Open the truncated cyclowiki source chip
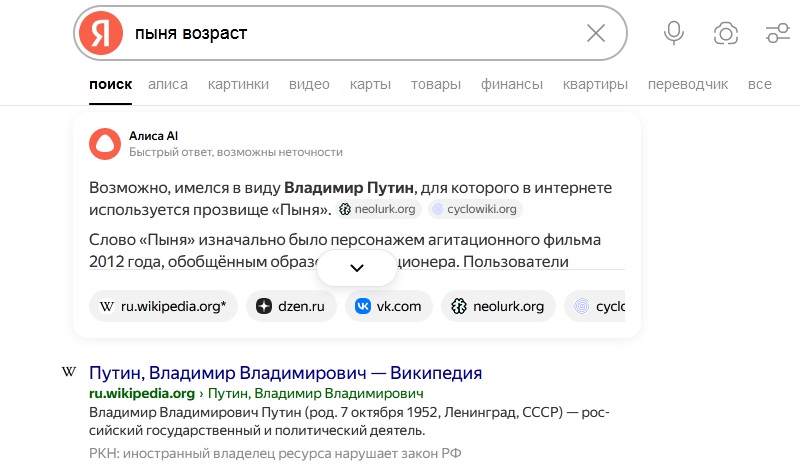This screenshot has height=470, width=800. click(595, 306)
